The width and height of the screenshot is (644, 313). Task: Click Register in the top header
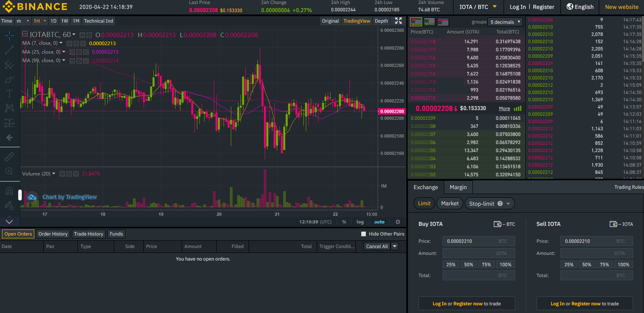coord(544,7)
